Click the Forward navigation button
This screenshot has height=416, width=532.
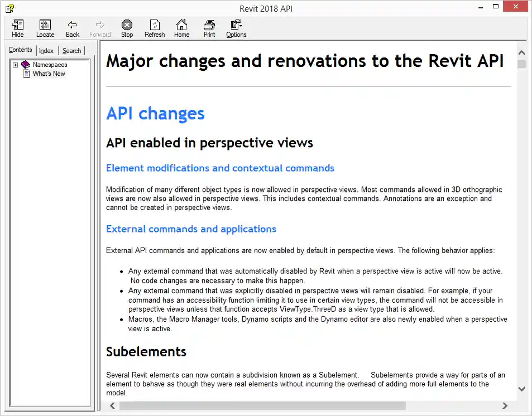(x=99, y=28)
